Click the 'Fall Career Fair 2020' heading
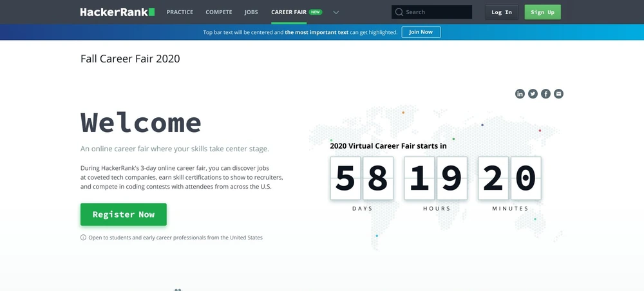The width and height of the screenshot is (644, 291). pyautogui.click(x=130, y=59)
